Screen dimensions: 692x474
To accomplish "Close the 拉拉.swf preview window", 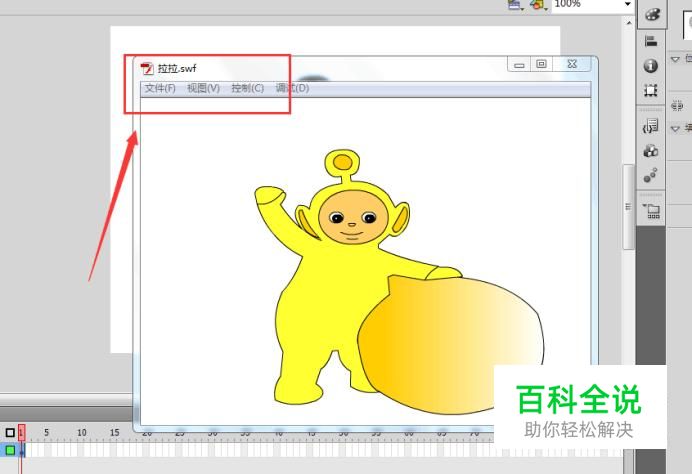I will pos(572,64).
